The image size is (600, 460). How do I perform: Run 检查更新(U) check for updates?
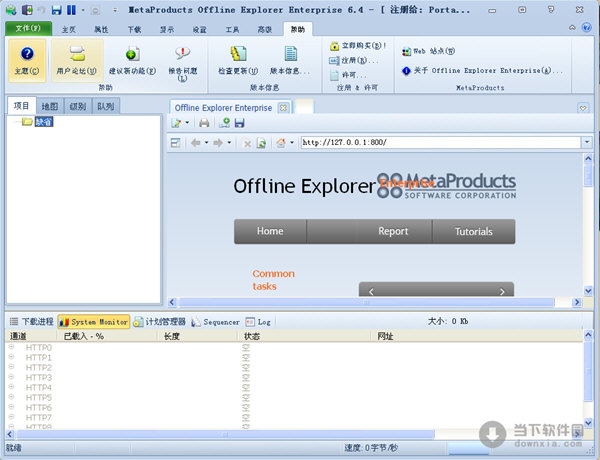238,60
